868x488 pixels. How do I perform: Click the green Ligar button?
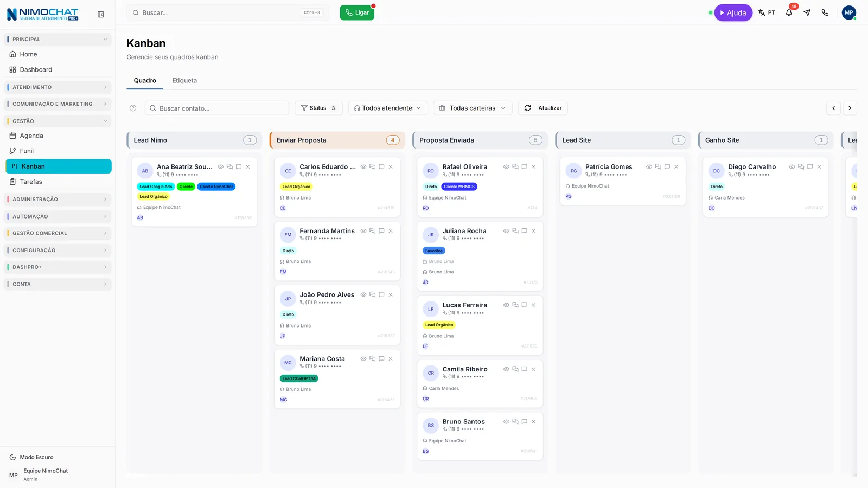pos(357,12)
